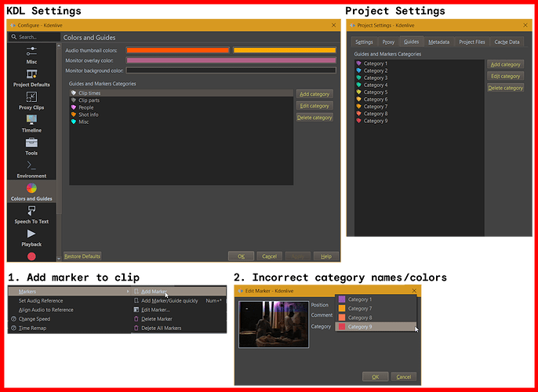Switch to Cache Data tab
Screen dimensions: 538x392
tap(507, 42)
